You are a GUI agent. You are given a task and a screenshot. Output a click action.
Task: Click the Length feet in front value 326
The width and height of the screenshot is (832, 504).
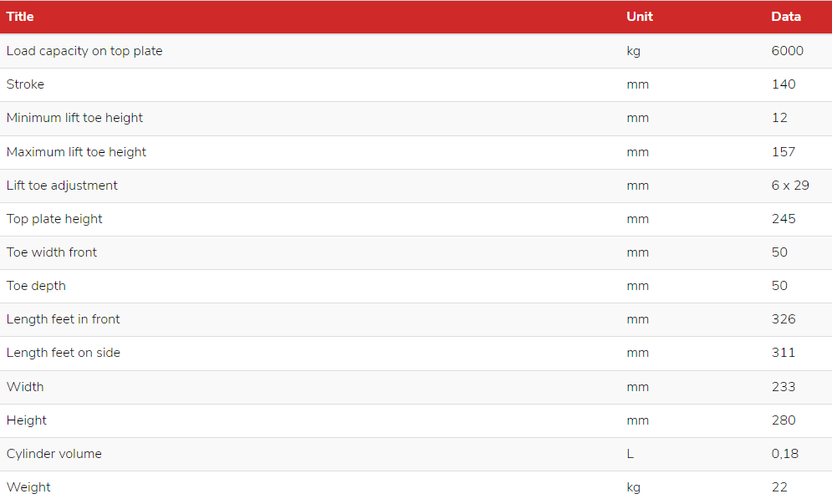(x=784, y=318)
